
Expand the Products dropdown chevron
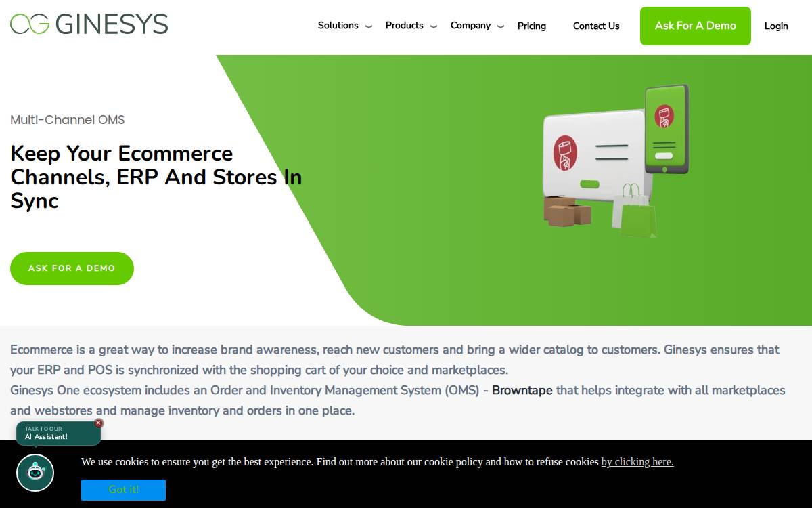click(434, 27)
